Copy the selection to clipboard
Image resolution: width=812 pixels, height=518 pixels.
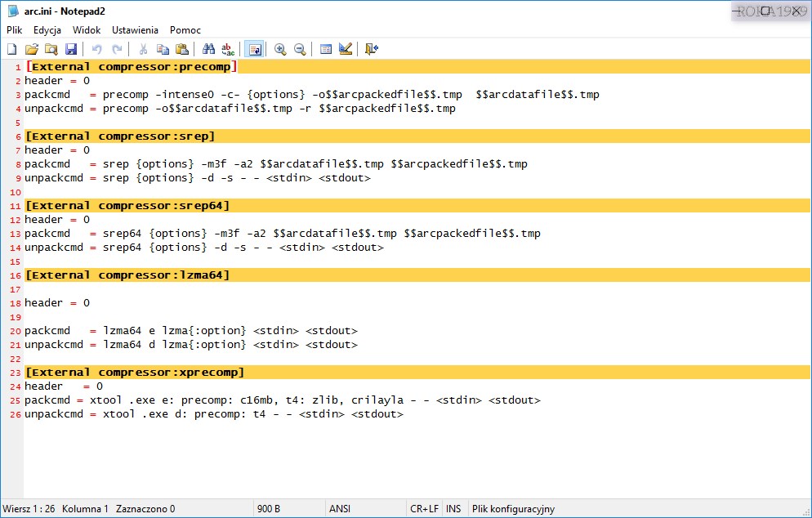(163, 49)
